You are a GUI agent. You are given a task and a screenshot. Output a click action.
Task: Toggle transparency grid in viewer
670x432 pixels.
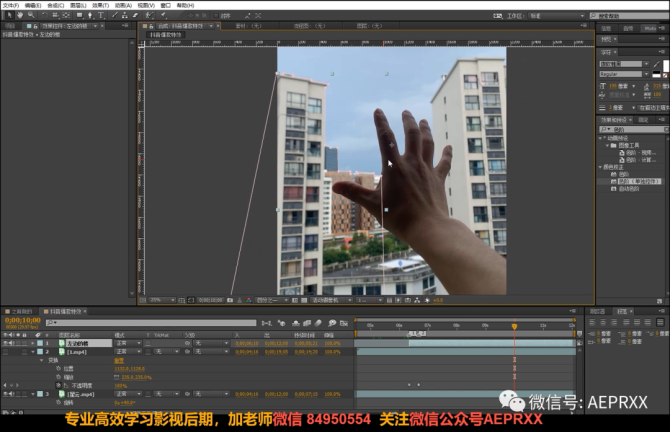304,300
